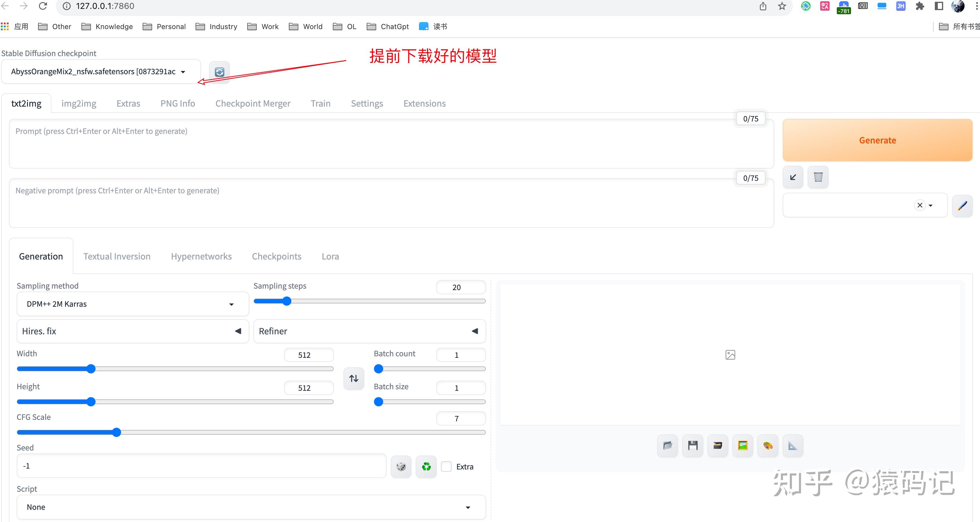Clear the prompt with the trash icon
The image size is (980, 522).
click(818, 177)
